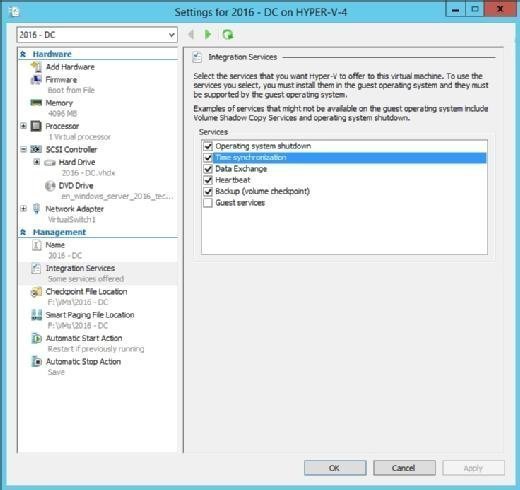Screen dimensions: 520x490
Task: Uncheck Operating system shutdown service
Action: pyautogui.click(x=208, y=146)
